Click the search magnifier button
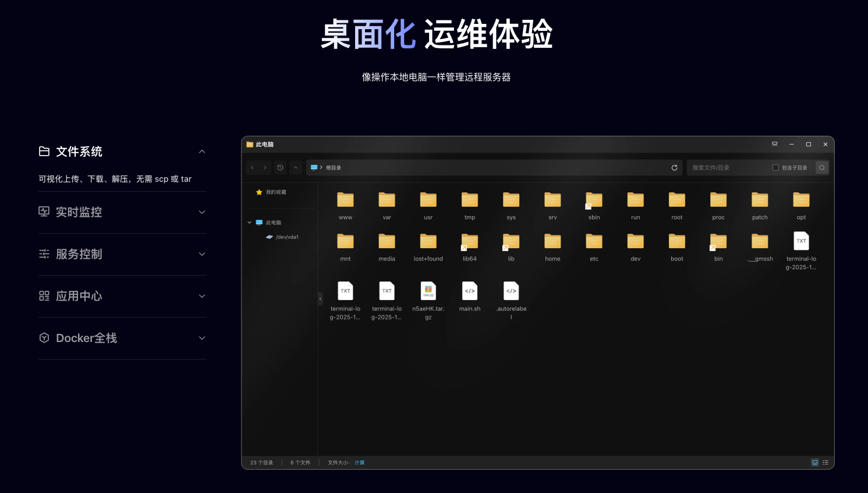This screenshot has height=493, width=868. (821, 168)
